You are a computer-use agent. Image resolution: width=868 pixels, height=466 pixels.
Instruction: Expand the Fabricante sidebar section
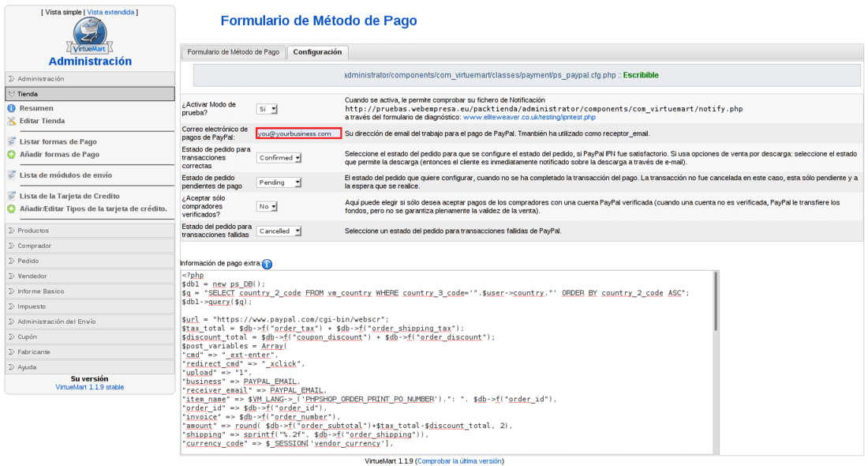point(90,351)
